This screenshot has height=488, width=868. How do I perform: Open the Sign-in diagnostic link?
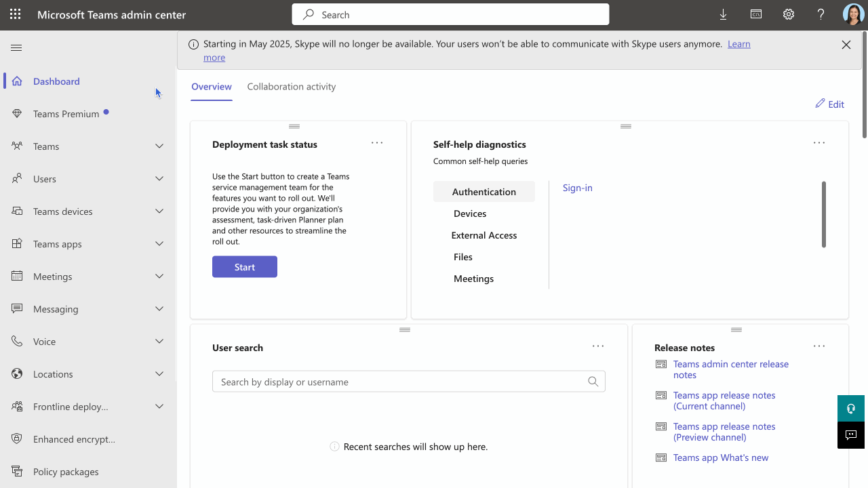[578, 188]
